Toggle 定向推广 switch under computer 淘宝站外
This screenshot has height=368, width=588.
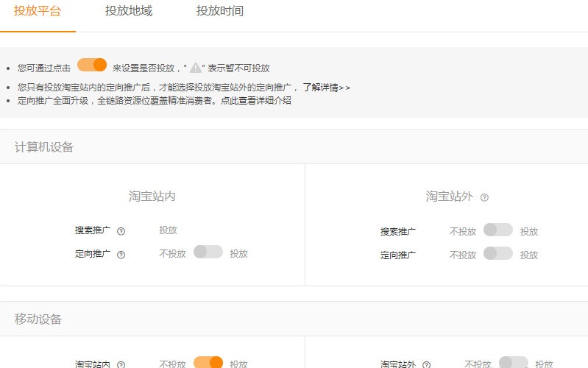[498, 253]
